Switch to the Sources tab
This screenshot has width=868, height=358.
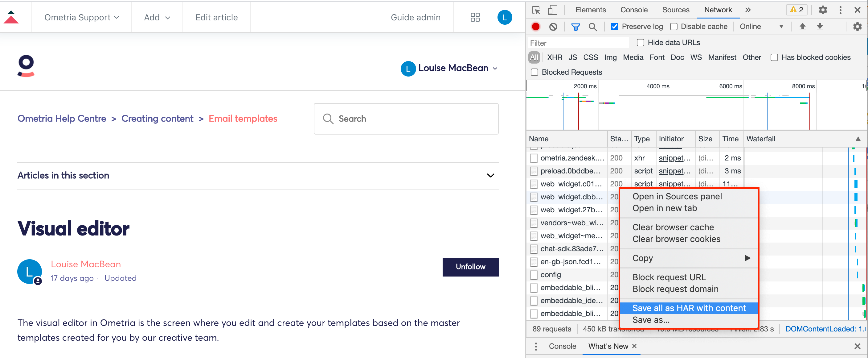675,10
